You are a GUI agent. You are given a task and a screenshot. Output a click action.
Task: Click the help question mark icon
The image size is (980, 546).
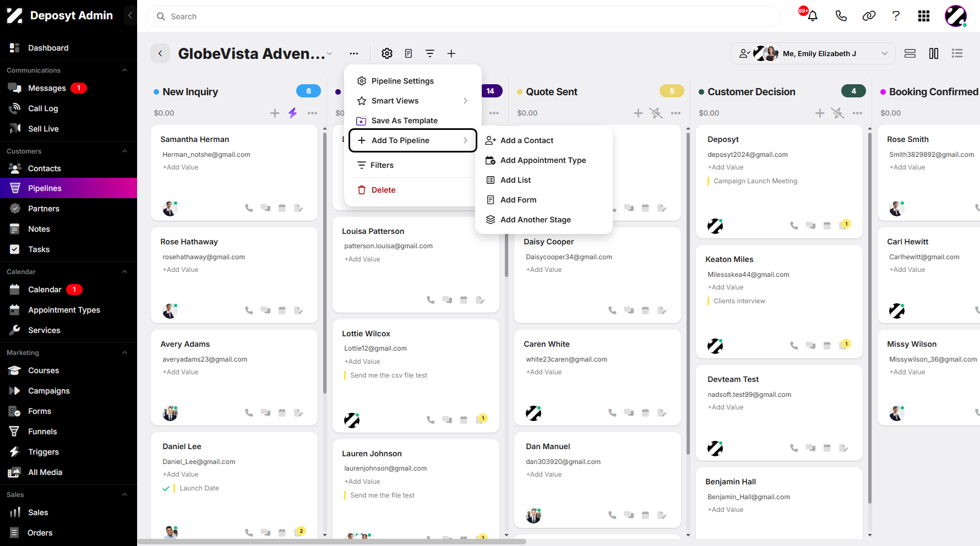tap(896, 16)
